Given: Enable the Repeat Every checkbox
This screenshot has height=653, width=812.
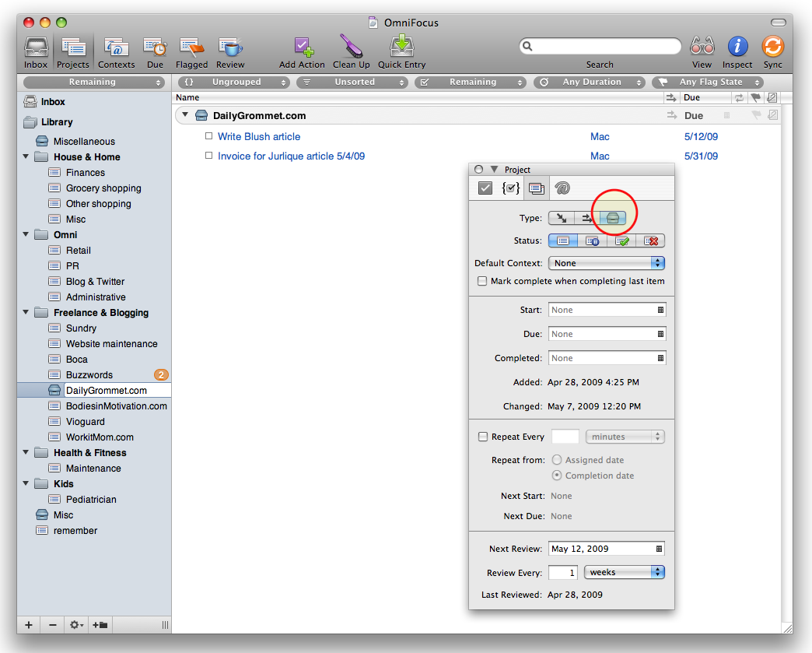Looking at the screenshot, I should (483, 437).
